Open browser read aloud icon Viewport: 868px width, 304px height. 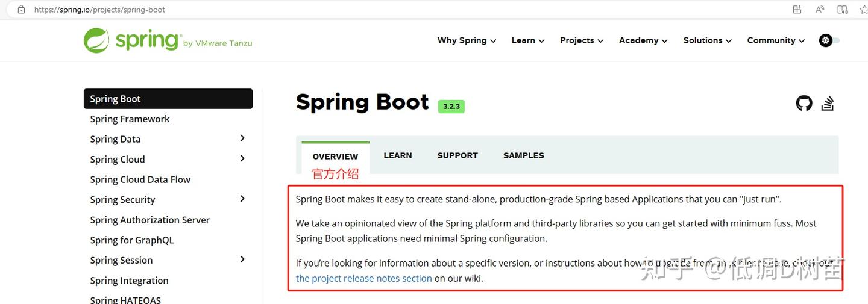(x=820, y=9)
